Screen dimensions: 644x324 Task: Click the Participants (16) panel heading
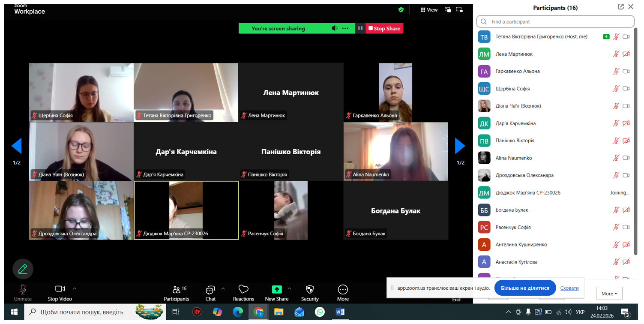[555, 8]
